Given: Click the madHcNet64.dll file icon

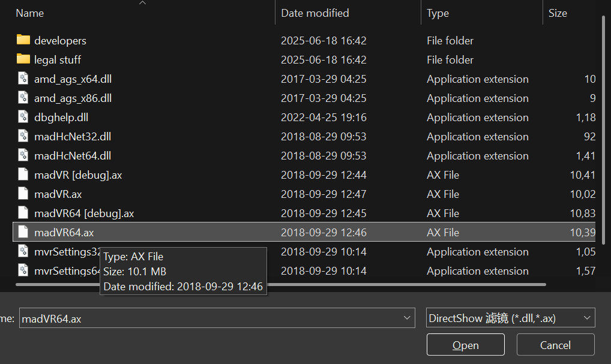Looking at the screenshot, I should point(23,155).
